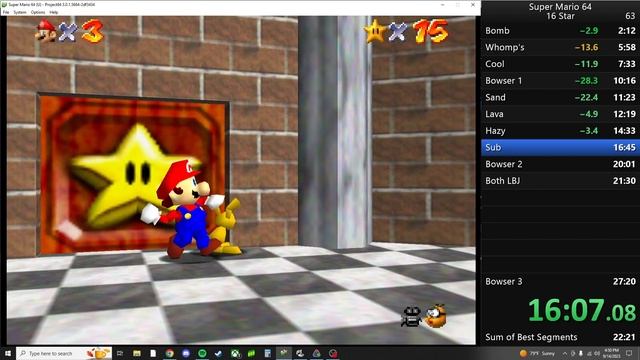Click the -28.3 delta for Bowser 1

[586, 81]
